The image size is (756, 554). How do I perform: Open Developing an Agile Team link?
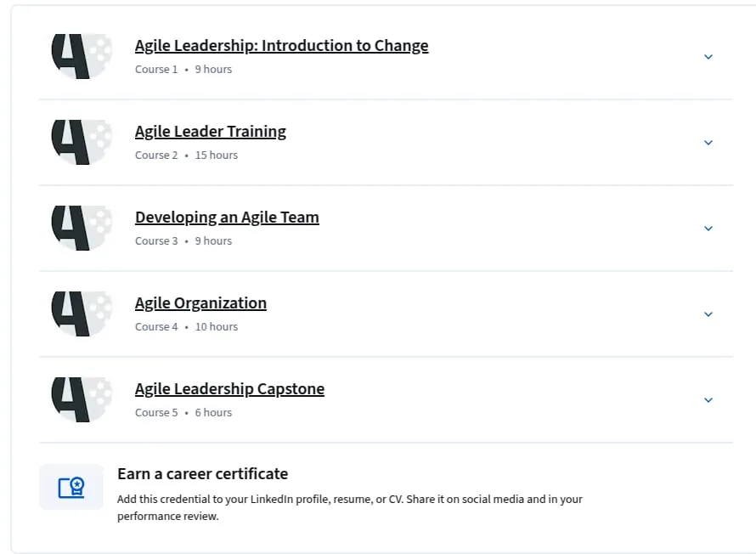(x=227, y=218)
